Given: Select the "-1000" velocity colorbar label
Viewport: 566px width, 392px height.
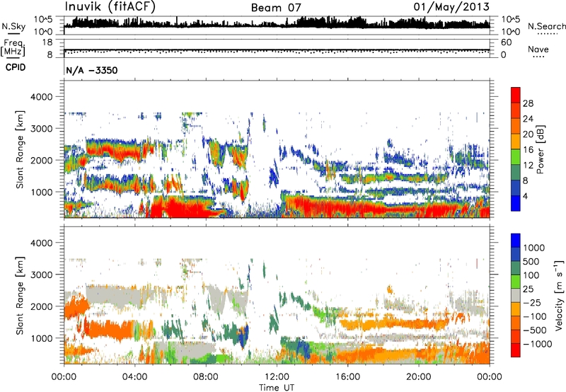Looking at the screenshot, I should (x=538, y=344).
